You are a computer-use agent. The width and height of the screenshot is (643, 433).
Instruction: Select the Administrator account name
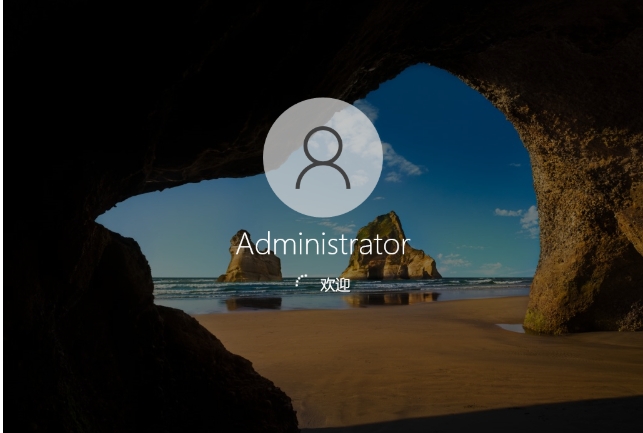click(321, 243)
